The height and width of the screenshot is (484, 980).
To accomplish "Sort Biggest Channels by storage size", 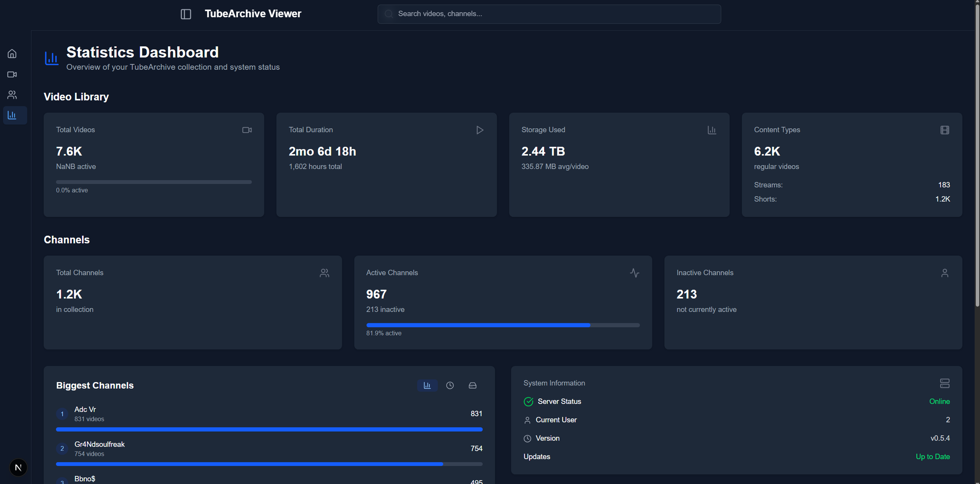I will click(x=473, y=385).
